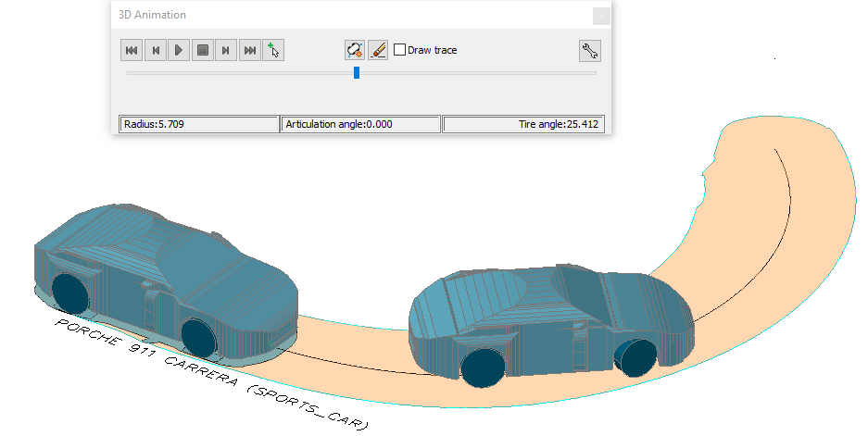Click the Articulation angle status field
868x436 pixels.
tap(360, 124)
